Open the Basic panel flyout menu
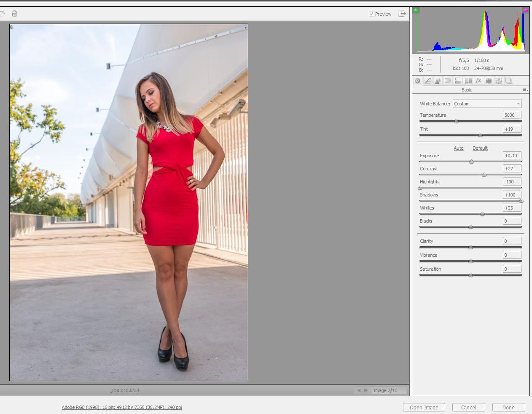The image size is (532, 414). click(525, 90)
